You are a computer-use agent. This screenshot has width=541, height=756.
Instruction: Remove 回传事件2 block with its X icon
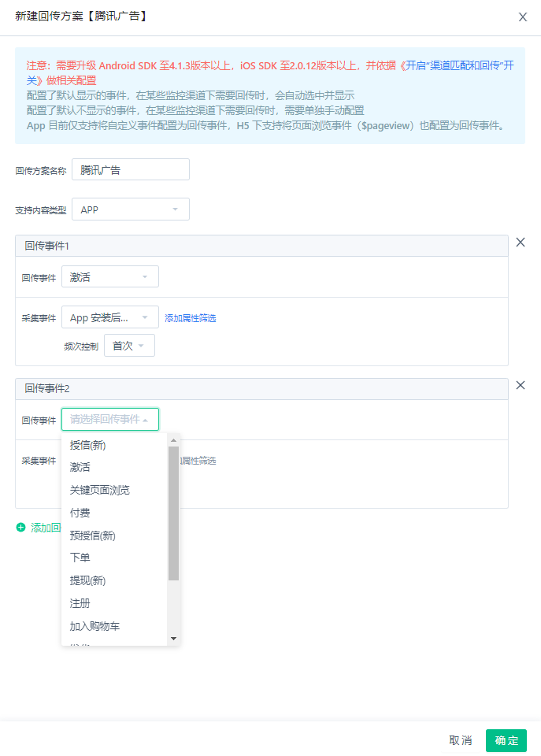click(521, 385)
